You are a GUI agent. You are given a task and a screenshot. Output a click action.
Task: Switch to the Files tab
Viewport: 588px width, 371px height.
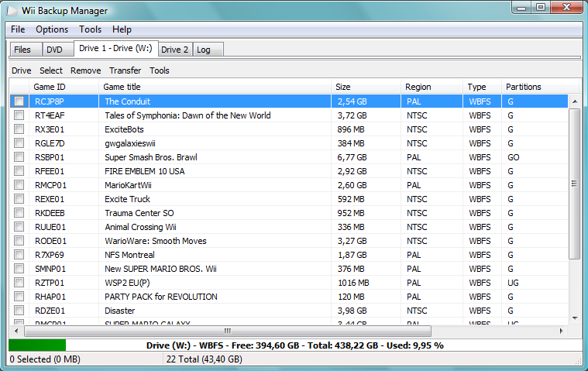[x=25, y=50]
